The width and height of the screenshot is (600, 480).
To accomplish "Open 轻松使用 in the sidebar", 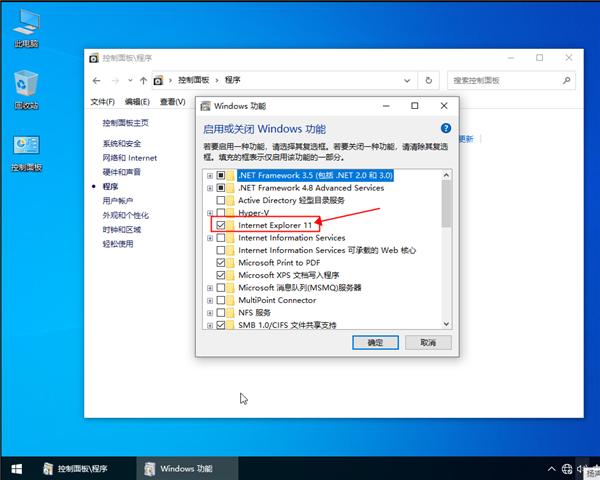I will (x=118, y=244).
